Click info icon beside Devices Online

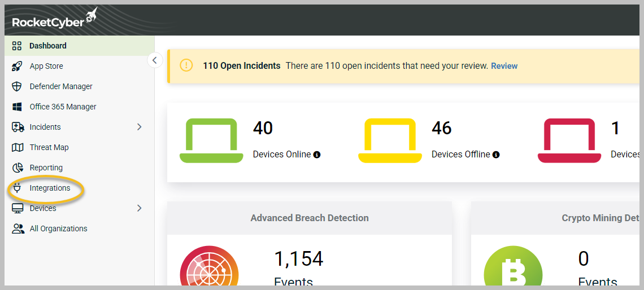click(x=317, y=155)
